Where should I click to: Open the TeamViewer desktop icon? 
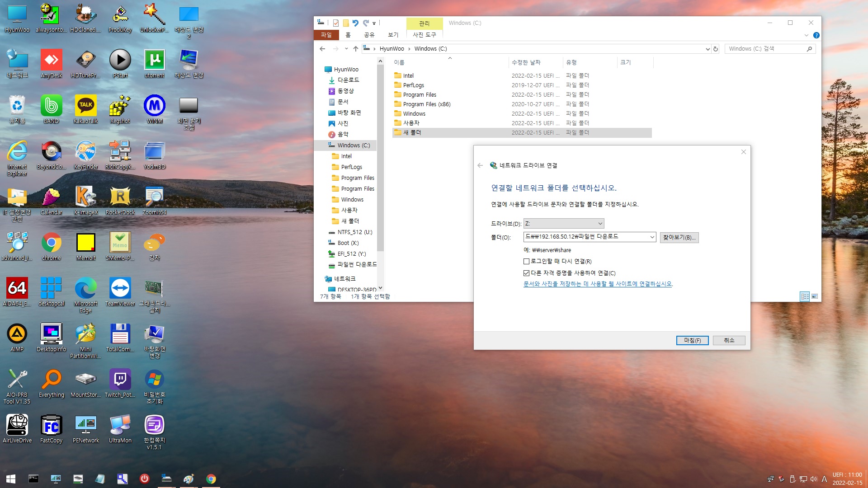(120, 292)
